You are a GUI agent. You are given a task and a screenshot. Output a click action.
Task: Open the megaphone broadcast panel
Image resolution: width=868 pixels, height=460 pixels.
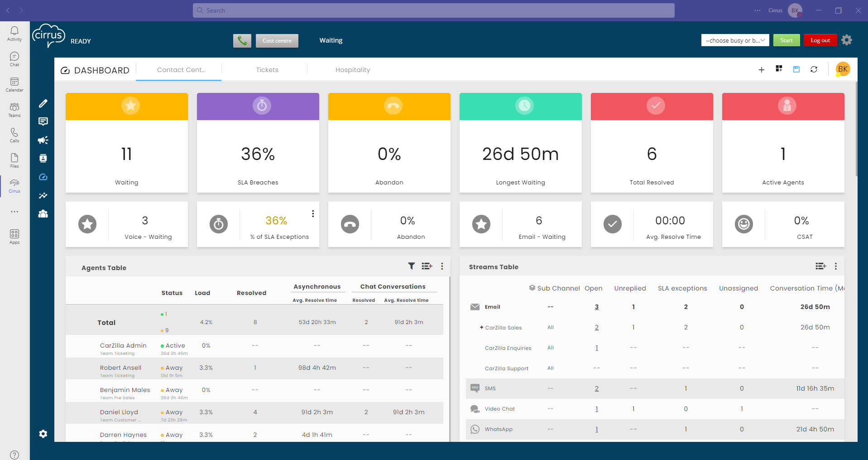pyautogui.click(x=43, y=140)
